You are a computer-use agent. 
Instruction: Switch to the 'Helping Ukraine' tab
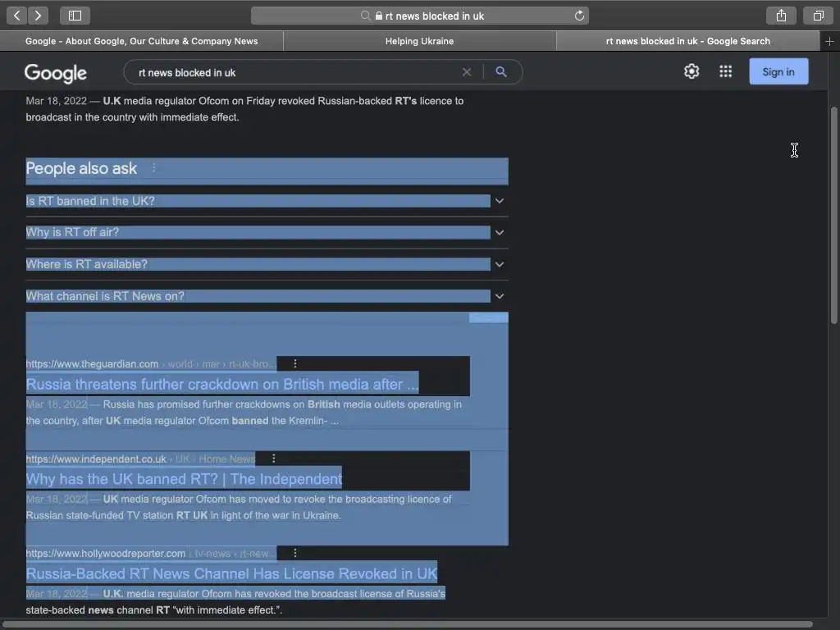pos(419,41)
